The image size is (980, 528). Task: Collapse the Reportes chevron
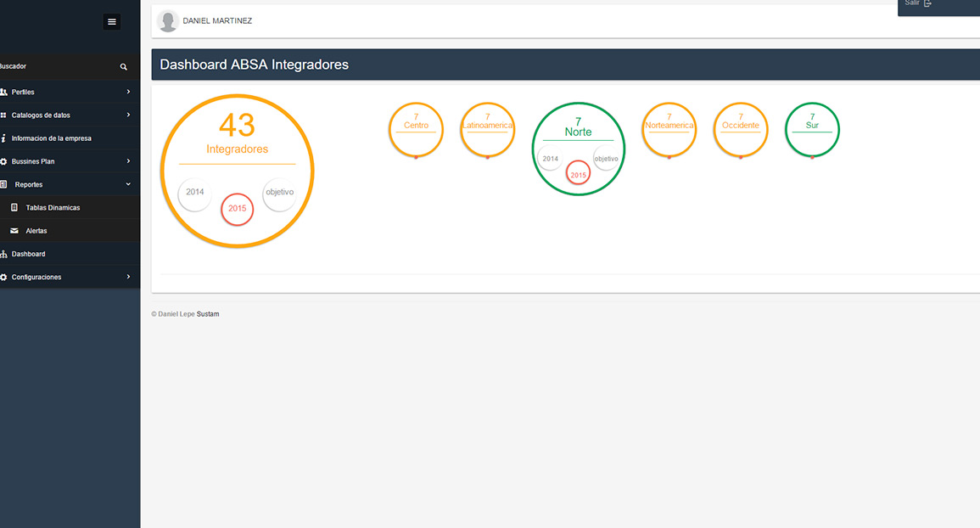pos(128,184)
